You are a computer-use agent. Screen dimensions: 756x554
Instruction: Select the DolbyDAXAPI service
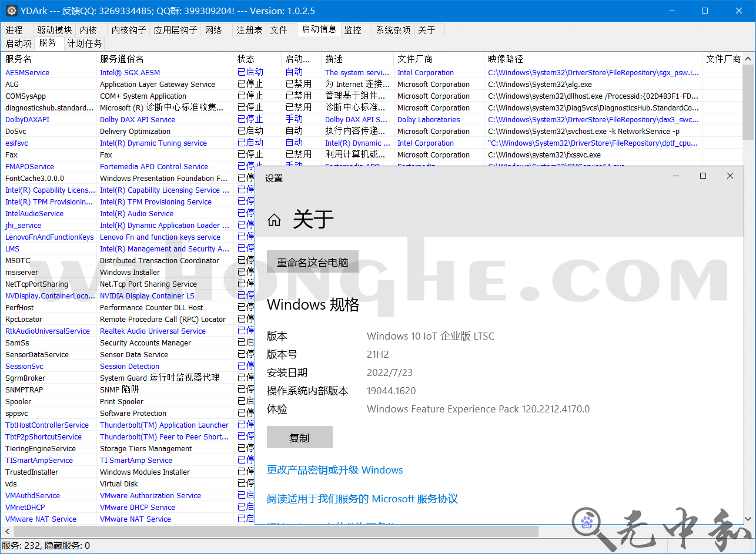click(372, 120)
